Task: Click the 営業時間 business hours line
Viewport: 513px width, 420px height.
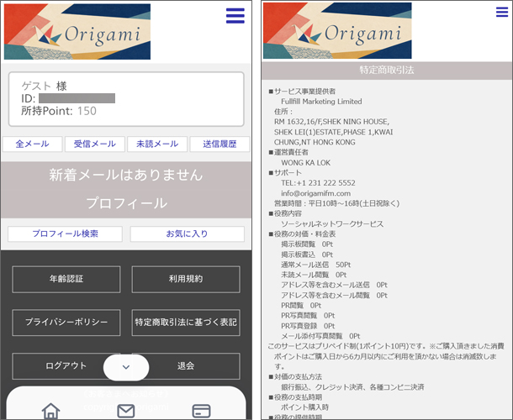Action: pyautogui.click(x=337, y=203)
